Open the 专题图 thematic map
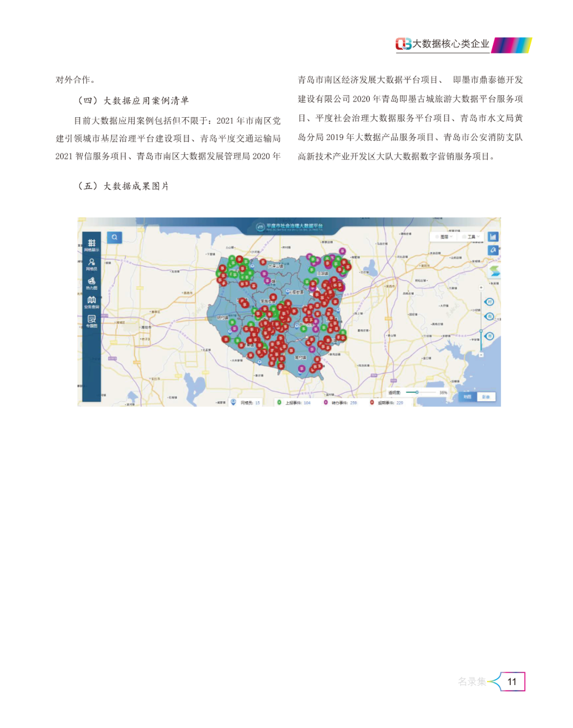 pyautogui.click(x=91, y=321)
